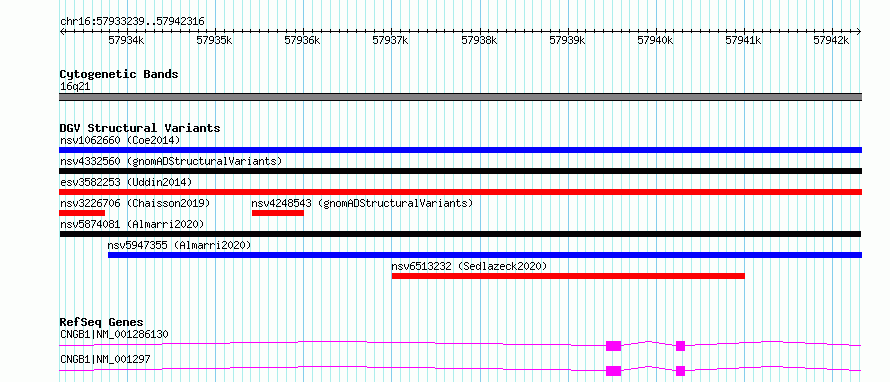Open the nsv4332560 (gnomADStructuralVariants) label
The image size is (890, 382).
tap(171, 161)
